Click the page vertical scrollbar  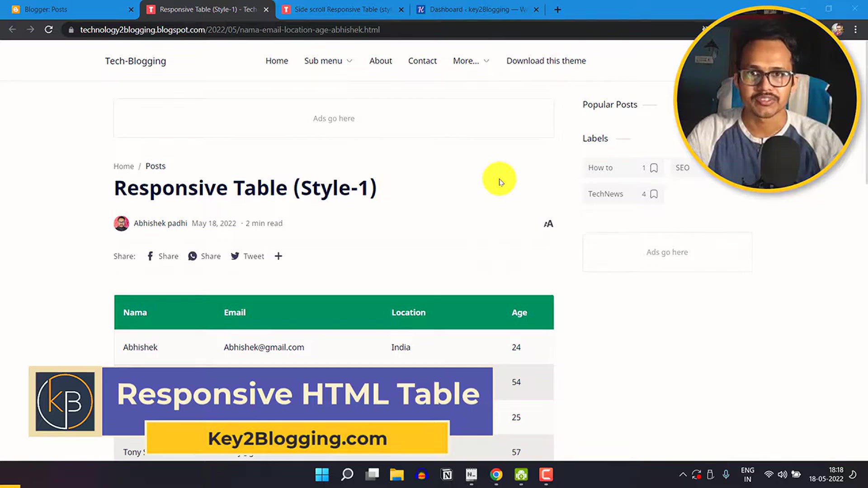point(865,113)
